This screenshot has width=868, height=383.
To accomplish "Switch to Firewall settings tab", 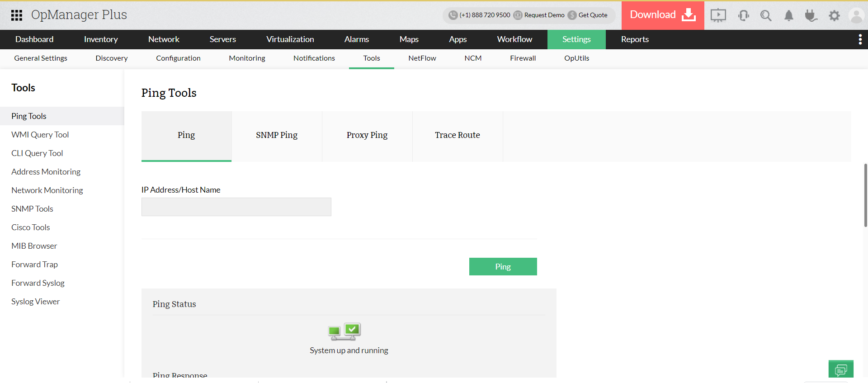I will (x=523, y=58).
